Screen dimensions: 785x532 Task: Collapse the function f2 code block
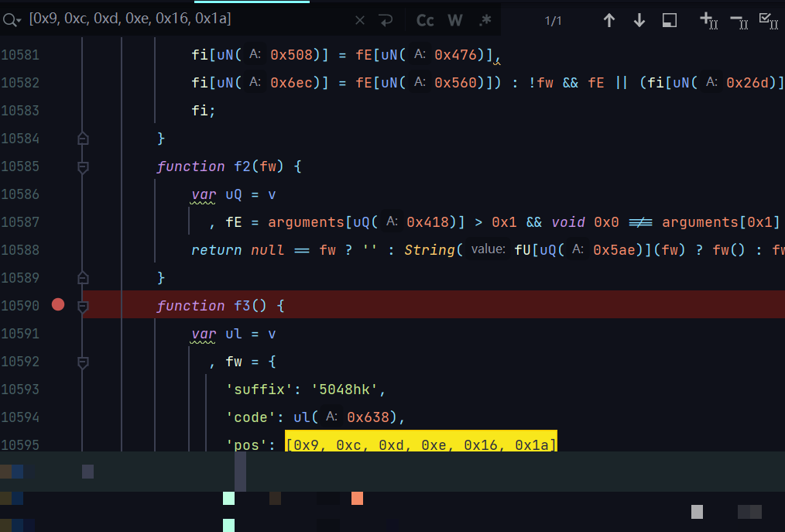coord(84,166)
